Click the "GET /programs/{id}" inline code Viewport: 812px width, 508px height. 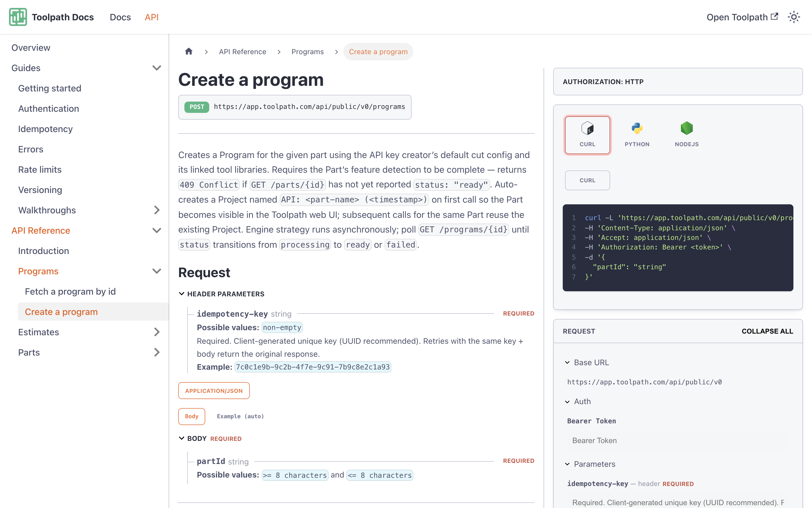point(464,230)
